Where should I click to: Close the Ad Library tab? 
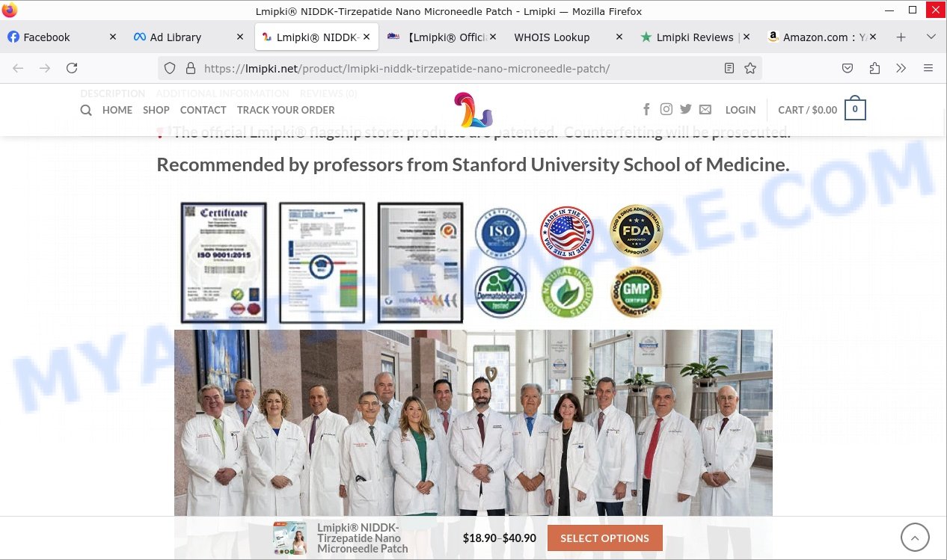point(240,37)
